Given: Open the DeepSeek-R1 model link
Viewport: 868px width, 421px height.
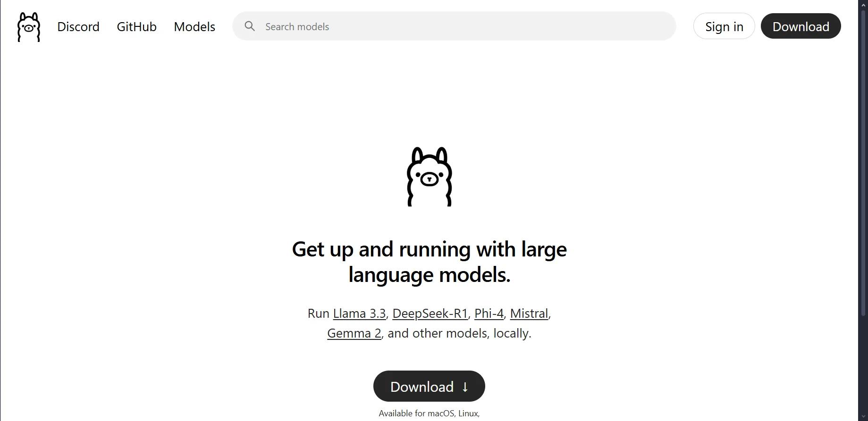Looking at the screenshot, I should [430, 314].
